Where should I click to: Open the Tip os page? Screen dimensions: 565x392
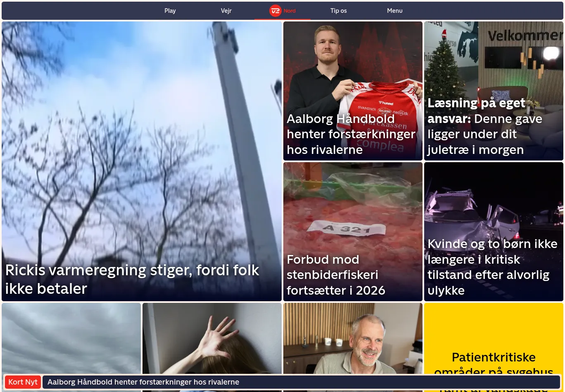[338, 11]
